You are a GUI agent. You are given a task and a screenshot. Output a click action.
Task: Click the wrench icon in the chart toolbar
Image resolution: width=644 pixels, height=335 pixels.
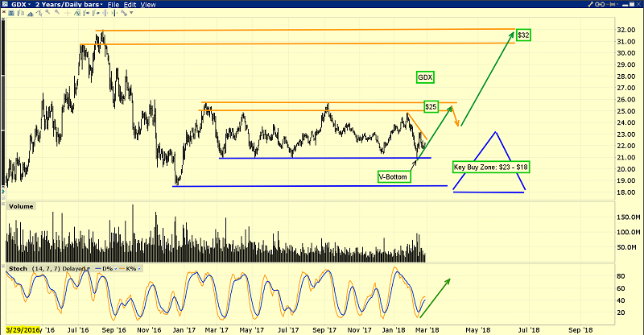pos(124,13)
